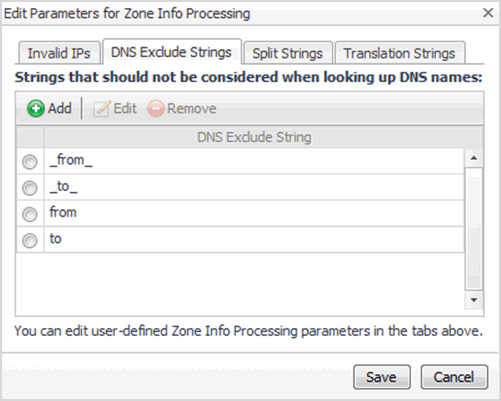
Task: Select the _from_ radio button
Action: point(30,162)
